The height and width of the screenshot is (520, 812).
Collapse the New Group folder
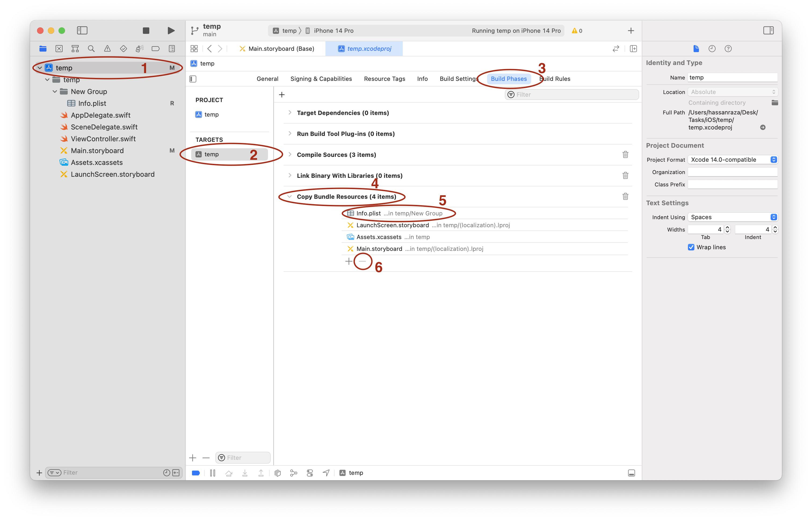(55, 92)
